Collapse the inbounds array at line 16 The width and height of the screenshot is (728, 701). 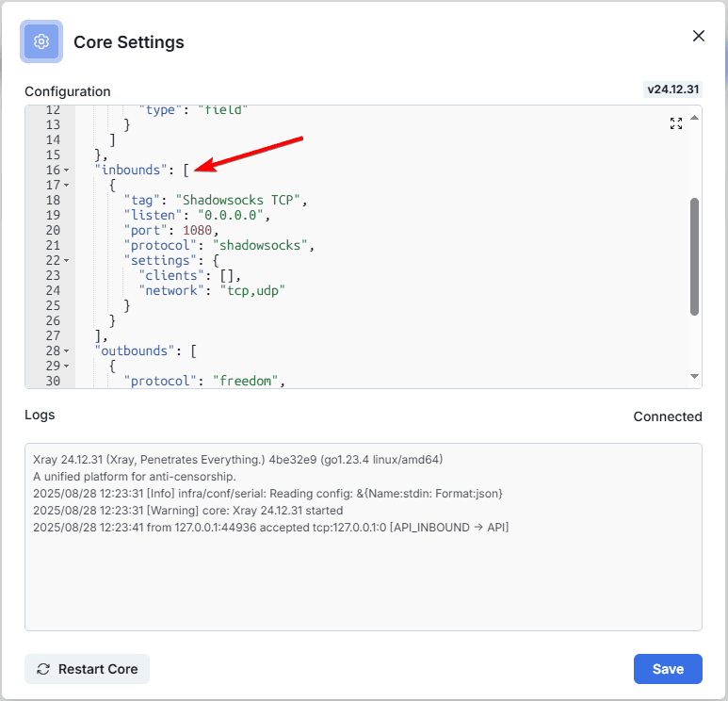[67, 171]
